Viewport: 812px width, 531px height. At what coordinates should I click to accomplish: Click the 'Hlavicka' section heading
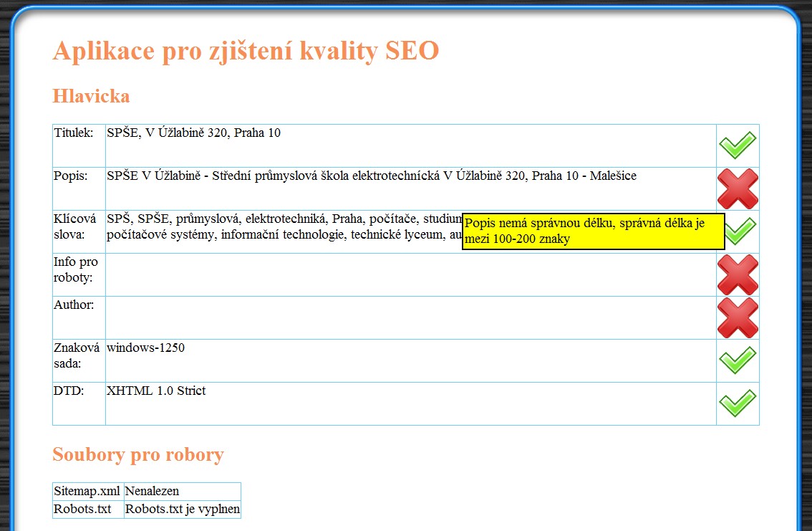[91, 96]
